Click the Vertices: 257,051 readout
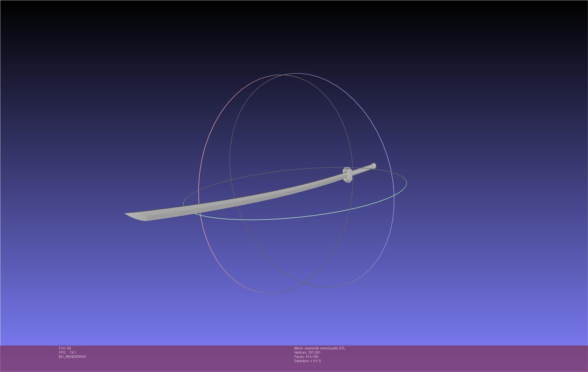Screen dimensions: 588x372 307,353
